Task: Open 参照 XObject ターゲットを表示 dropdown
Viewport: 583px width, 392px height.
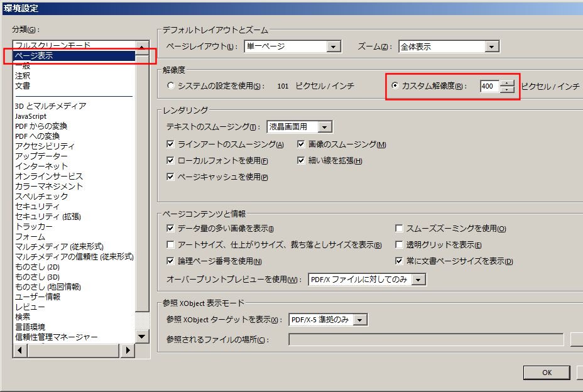Action: [359, 320]
